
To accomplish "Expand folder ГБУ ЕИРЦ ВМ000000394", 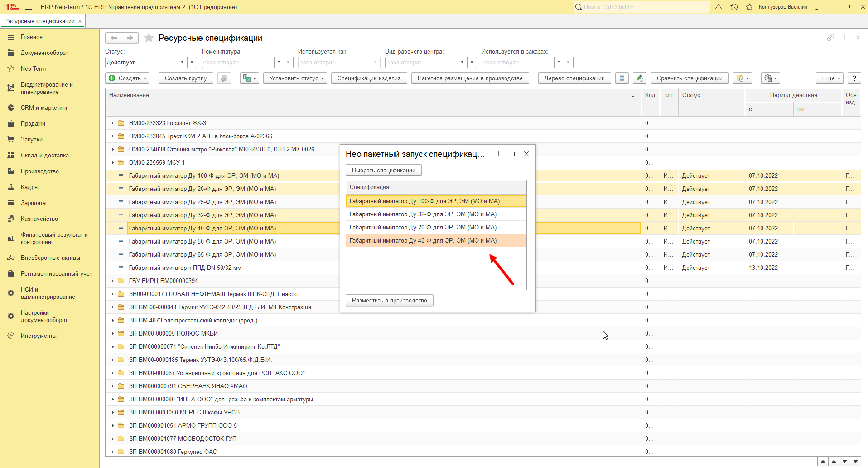I will click(113, 281).
